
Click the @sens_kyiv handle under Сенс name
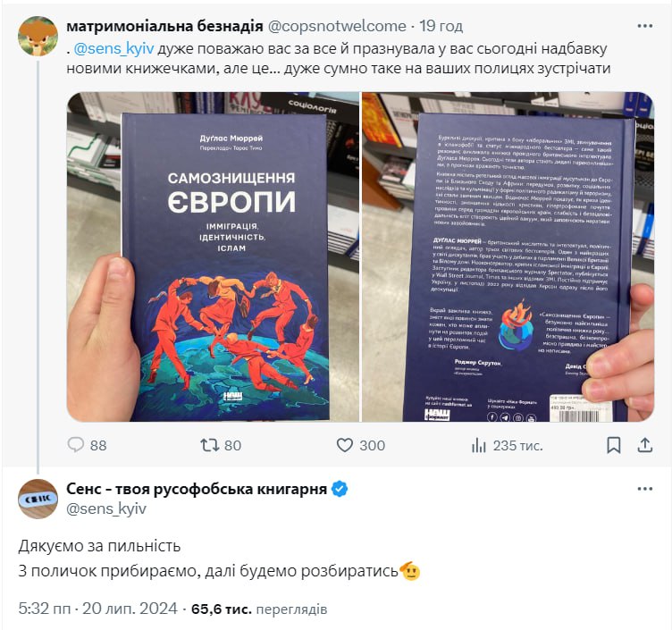pos(106,508)
